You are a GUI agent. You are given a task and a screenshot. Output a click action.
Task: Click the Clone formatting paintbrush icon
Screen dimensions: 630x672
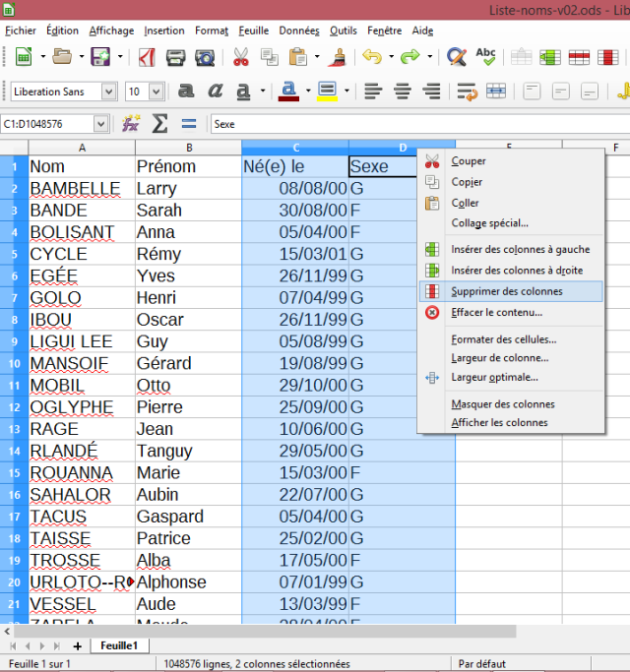click(x=338, y=56)
